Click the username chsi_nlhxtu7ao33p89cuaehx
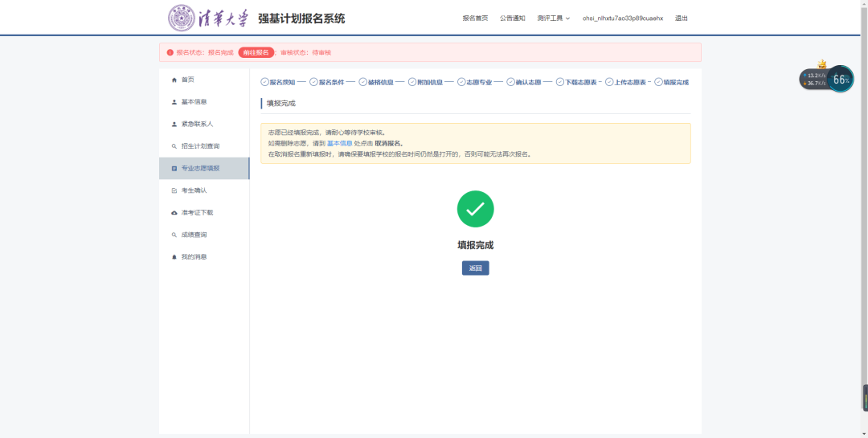The width and height of the screenshot is (868, 438). point(623,18)
